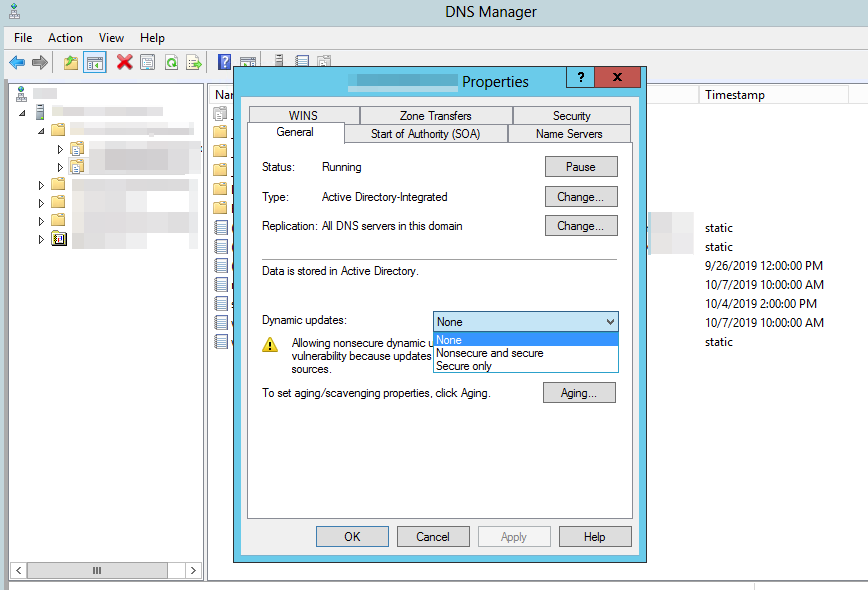Close the Properties dialog with red X
Screen dimensions: 868x590
pyautogui.click(x=617, y=77)
